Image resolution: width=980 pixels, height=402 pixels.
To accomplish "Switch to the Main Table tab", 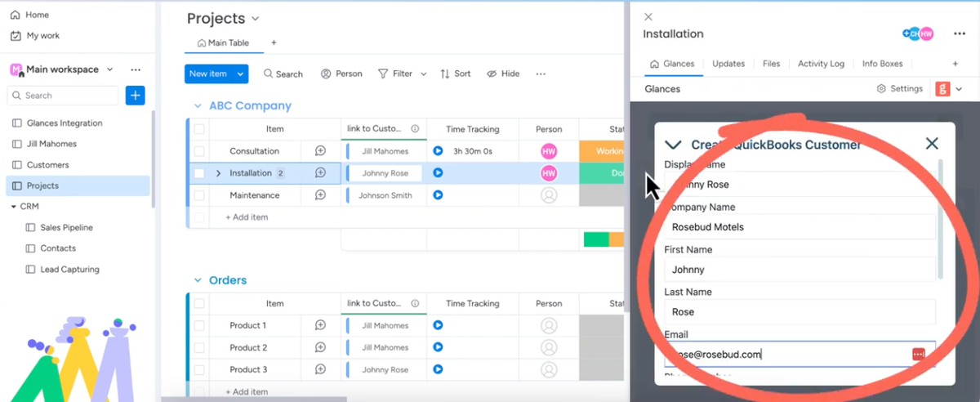I will pyautogui.click(x=223, y=42).
